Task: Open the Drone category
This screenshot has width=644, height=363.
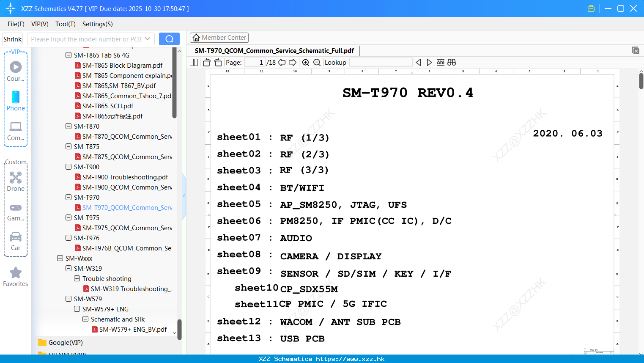Action: point(16,181)
